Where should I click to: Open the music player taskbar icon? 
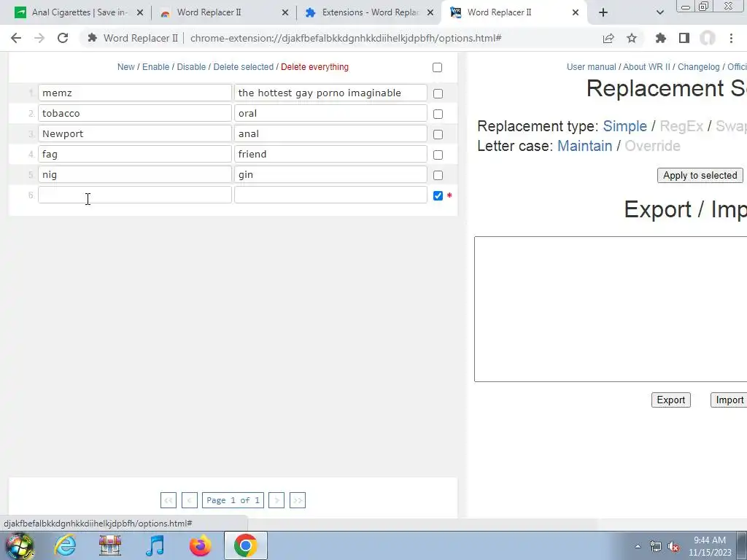(x=155, y=545)
